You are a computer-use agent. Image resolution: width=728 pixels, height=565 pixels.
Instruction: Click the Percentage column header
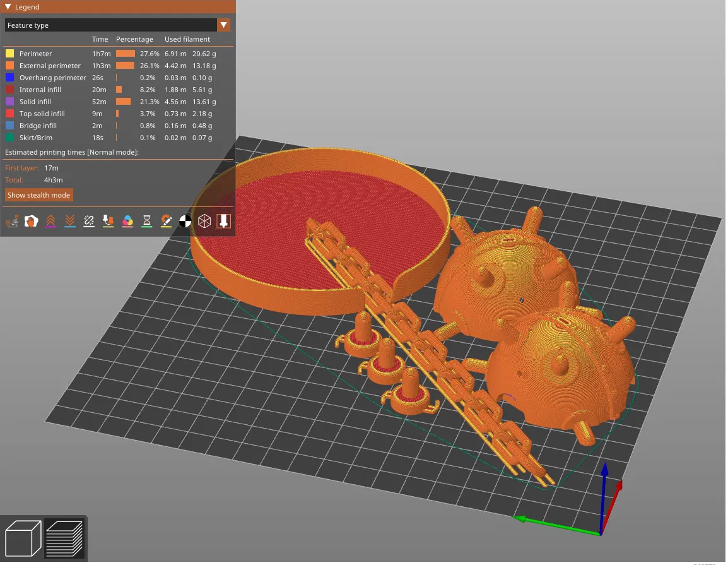tap(134, 39)
